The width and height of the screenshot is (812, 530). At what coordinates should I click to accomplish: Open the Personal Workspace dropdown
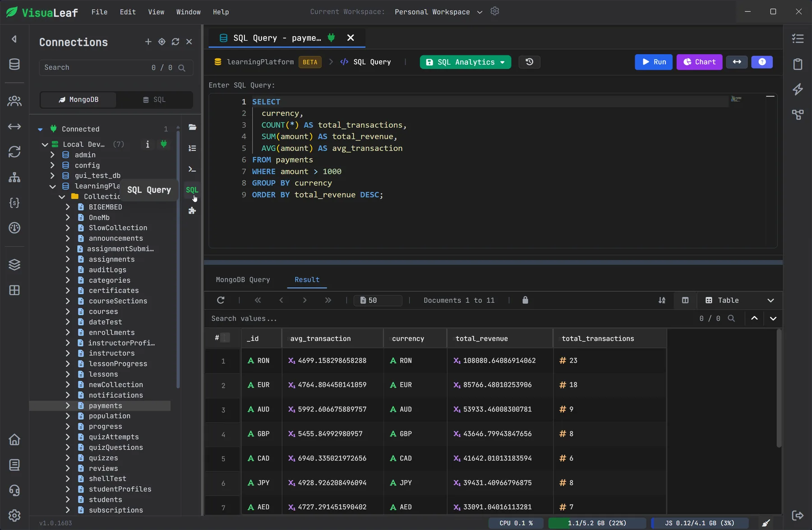(438, 12)
